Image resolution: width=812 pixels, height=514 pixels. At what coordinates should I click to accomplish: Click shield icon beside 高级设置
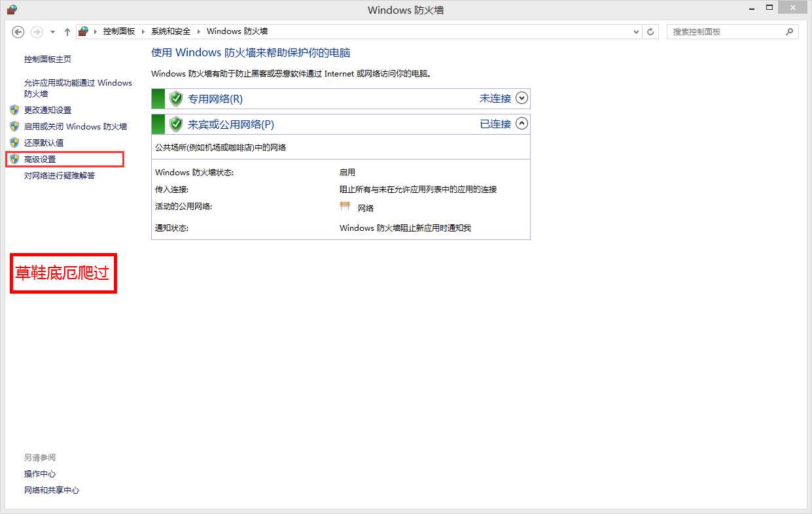coord(14,159)
